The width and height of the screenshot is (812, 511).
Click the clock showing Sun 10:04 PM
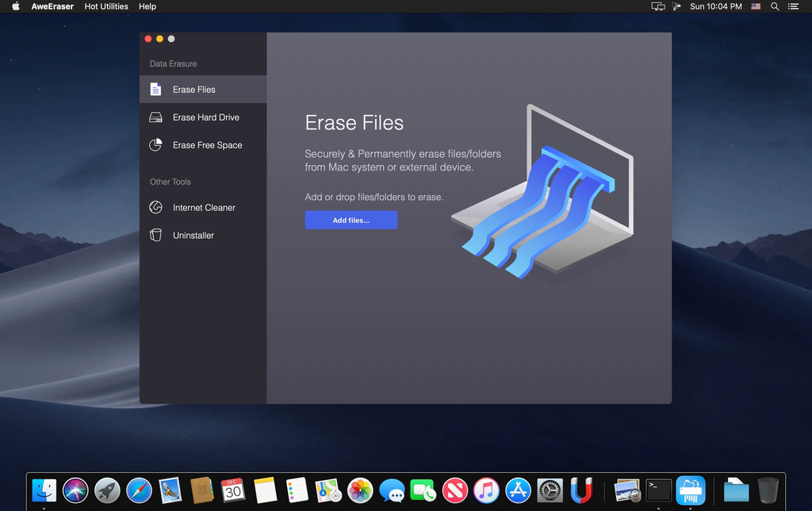(x=716, y=6)
